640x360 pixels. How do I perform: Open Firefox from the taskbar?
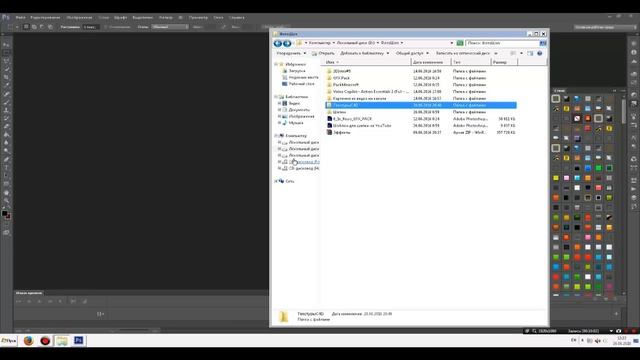click(x=28, y=340)
